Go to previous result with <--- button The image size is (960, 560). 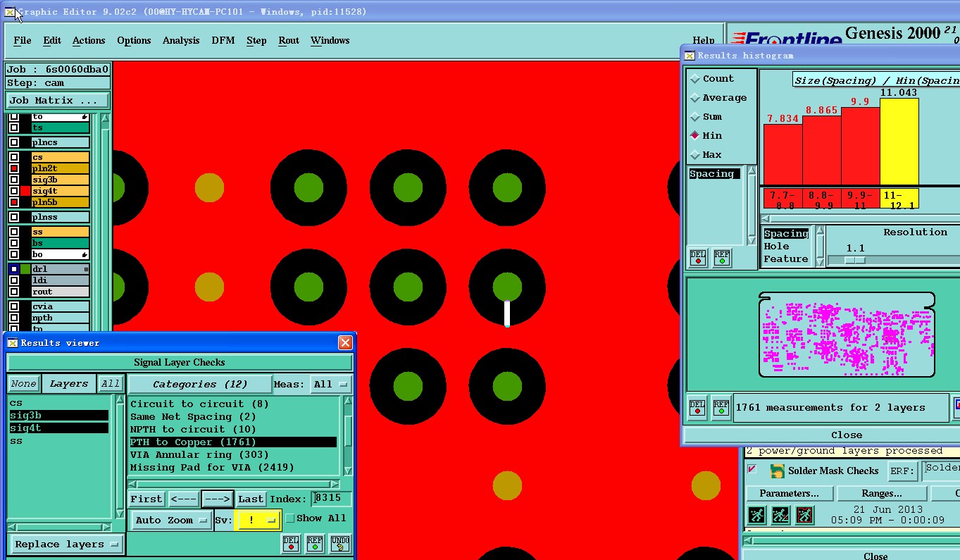(183, 499)
